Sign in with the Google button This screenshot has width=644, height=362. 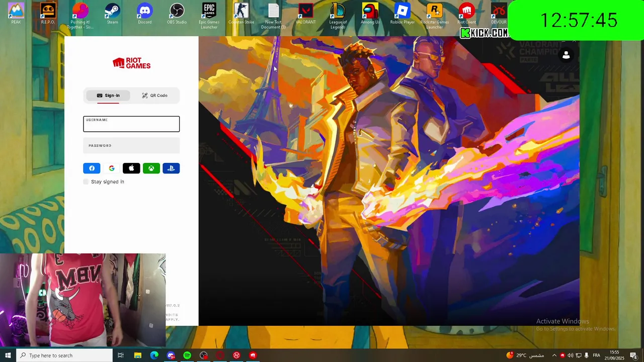tap(112, 168)
